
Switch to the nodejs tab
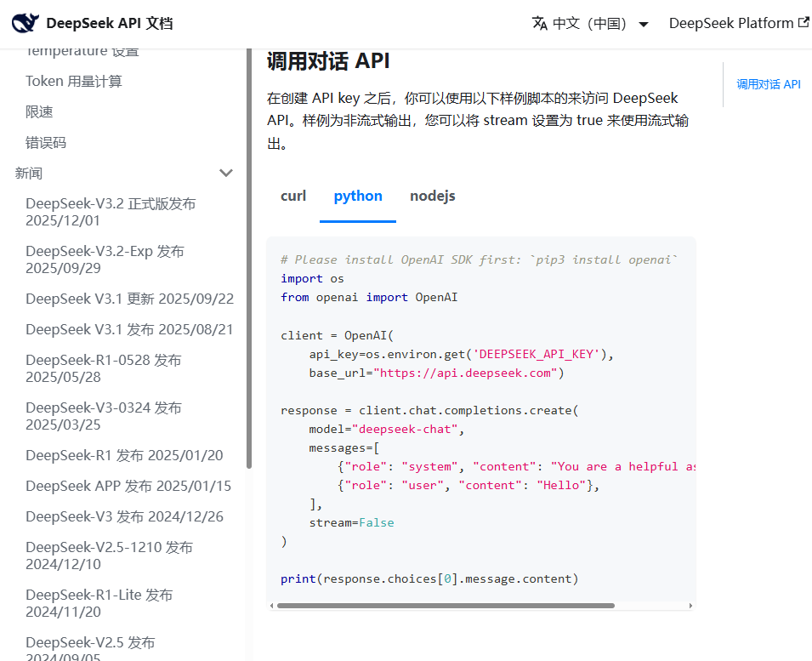tap(432, 196)
